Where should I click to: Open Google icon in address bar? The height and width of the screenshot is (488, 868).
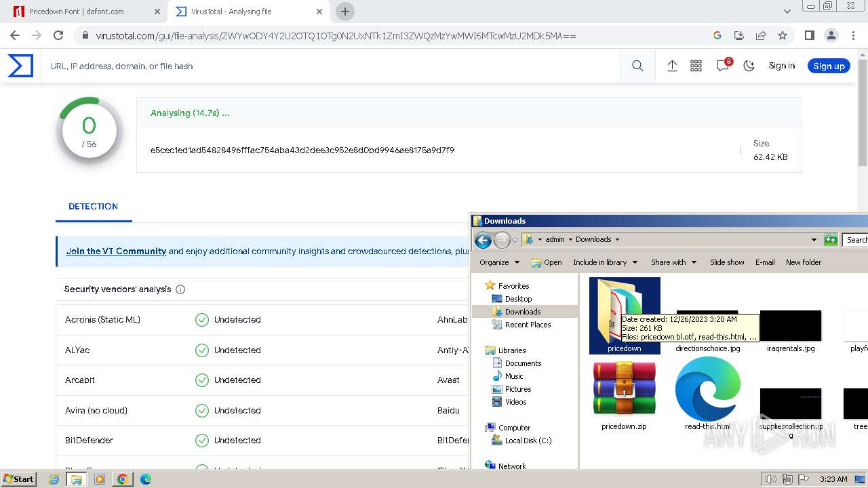(717, 35)
